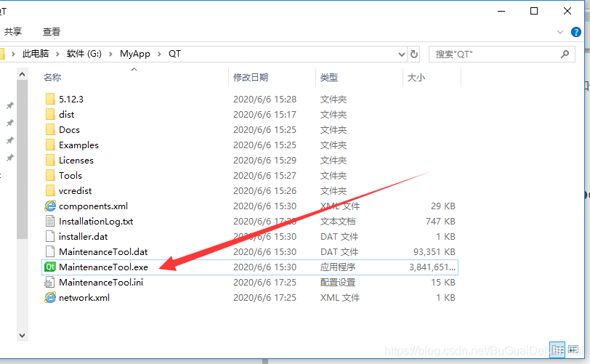Click the 29 KB size value
The height and width of the screenshot is (364, 590).
point(443,206)
